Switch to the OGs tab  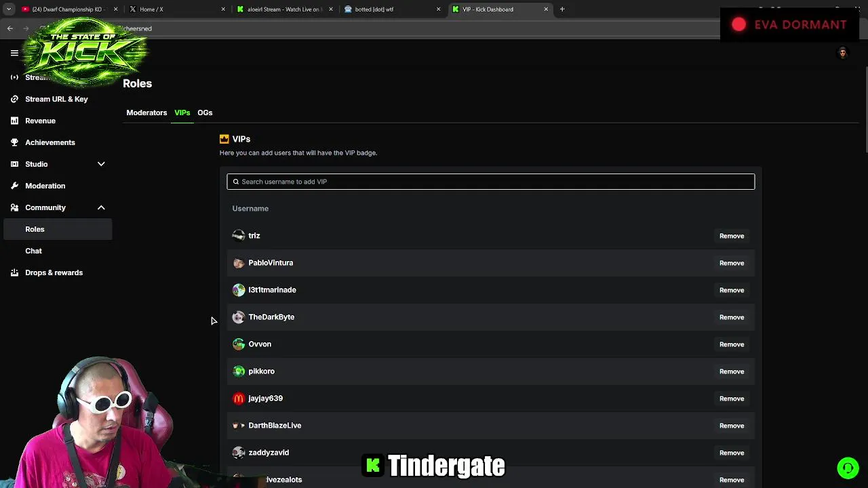tap(205, 113)
